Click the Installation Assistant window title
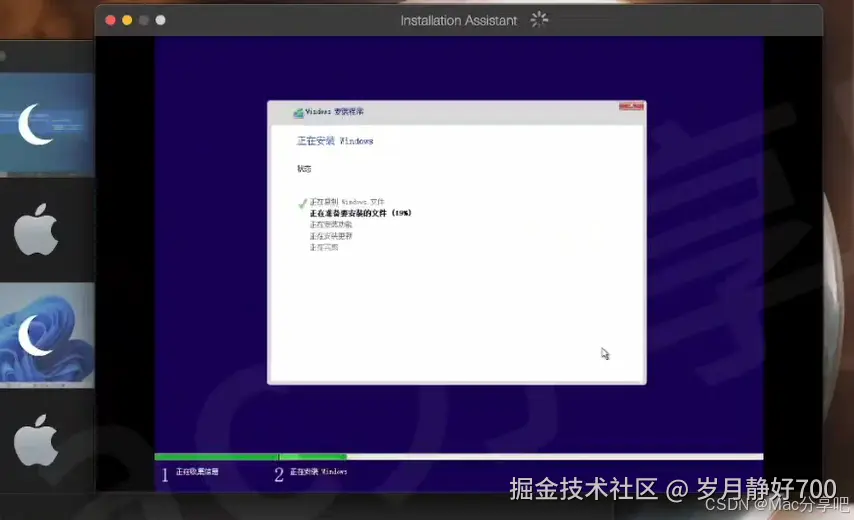This screenshot has width=854, height=520. [459, 21]
